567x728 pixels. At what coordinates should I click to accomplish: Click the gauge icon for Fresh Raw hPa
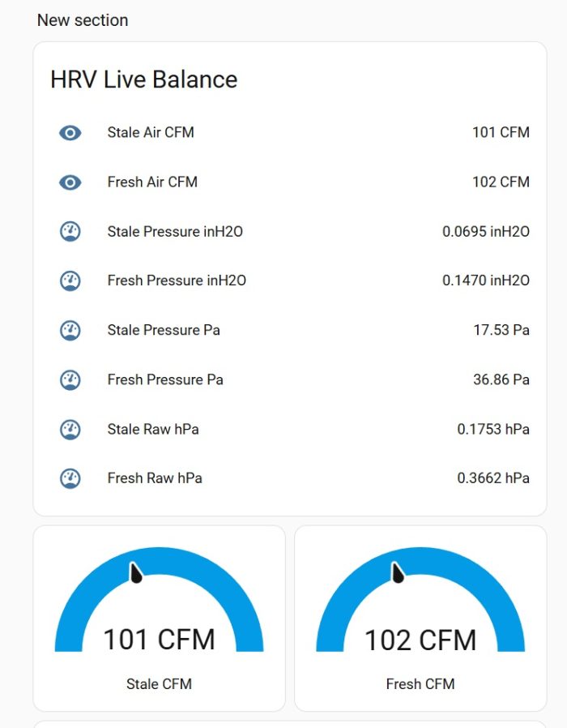pos(70,478)
